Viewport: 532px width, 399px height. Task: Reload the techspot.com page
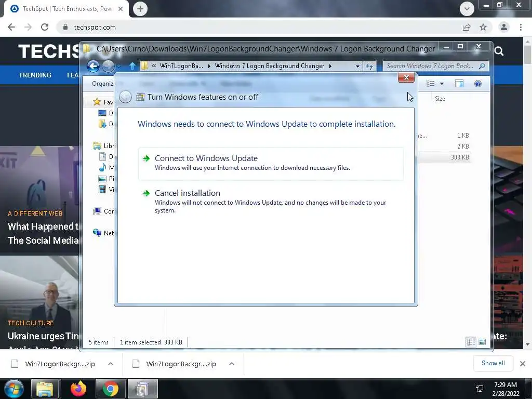(x=45, y=27)
